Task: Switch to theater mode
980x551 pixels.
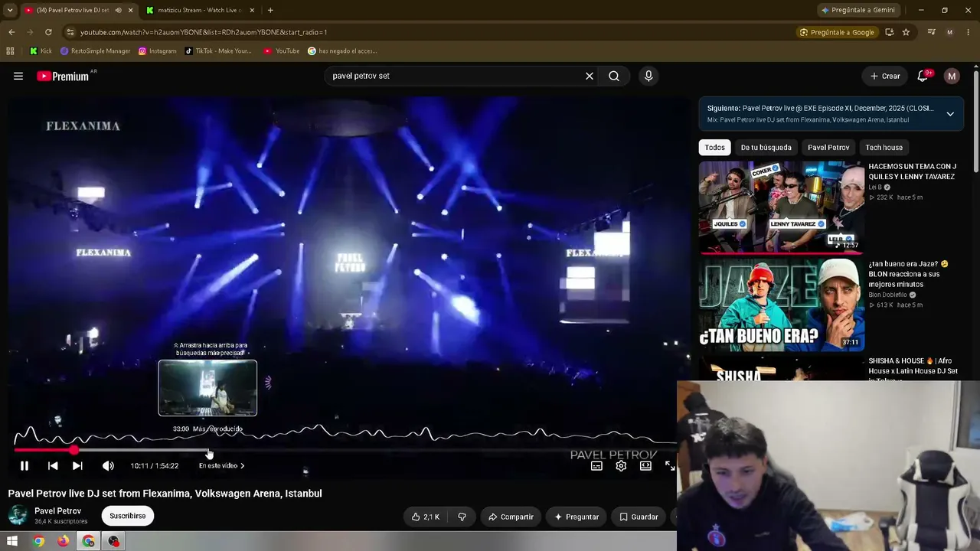Action: pos(645,465)
